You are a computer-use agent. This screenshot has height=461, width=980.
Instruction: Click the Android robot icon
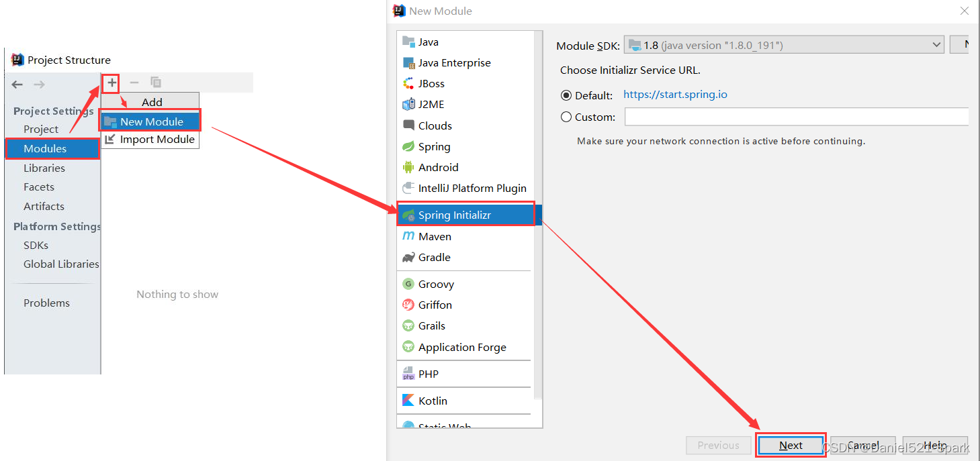(x=408, y=168)
